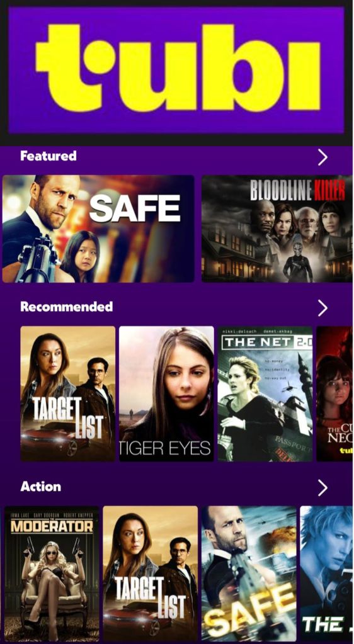Select the Tiger Eyes poster
Viewport: 354px width, 644px height.
tap(166, 393)
